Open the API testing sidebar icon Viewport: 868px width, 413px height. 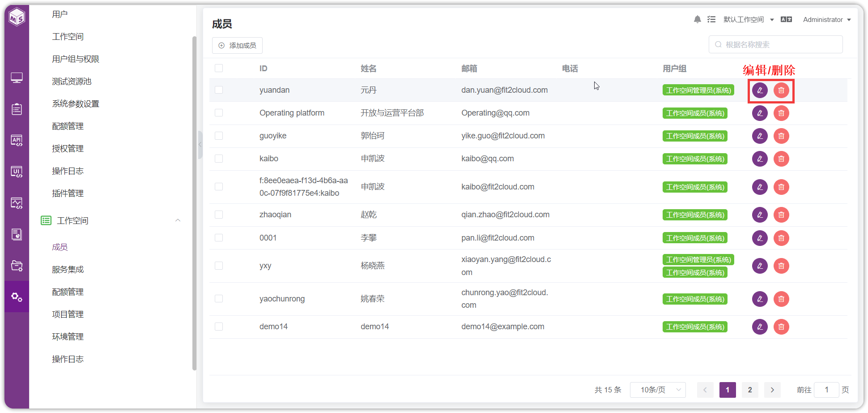click(17, 140)
